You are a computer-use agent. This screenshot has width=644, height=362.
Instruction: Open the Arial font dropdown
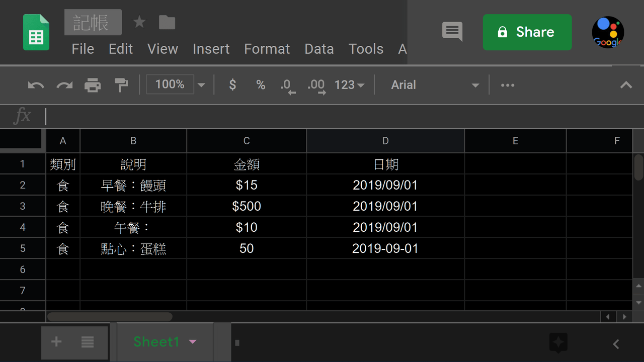tap(435, 85)
